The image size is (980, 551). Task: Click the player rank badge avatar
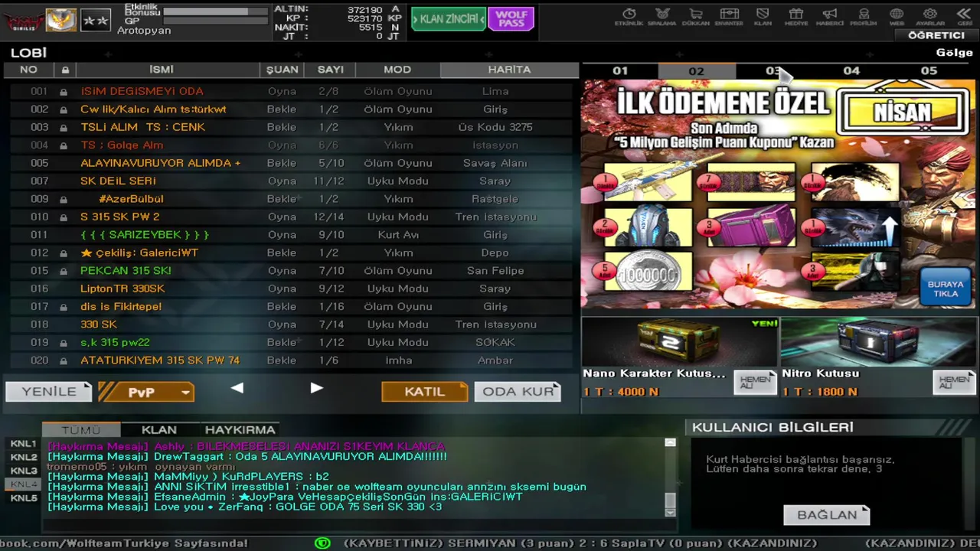click(x=61, y=20)
